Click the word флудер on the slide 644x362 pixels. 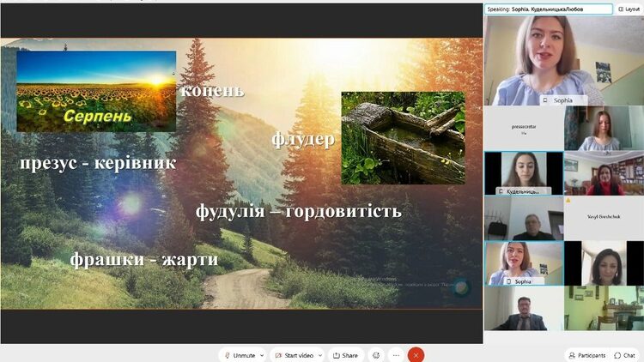click(x=303, y=140)
